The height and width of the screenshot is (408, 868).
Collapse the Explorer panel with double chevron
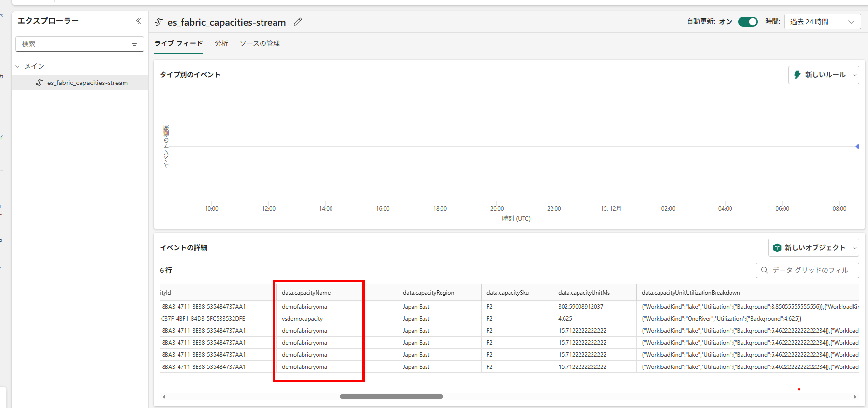click(138, 21)
